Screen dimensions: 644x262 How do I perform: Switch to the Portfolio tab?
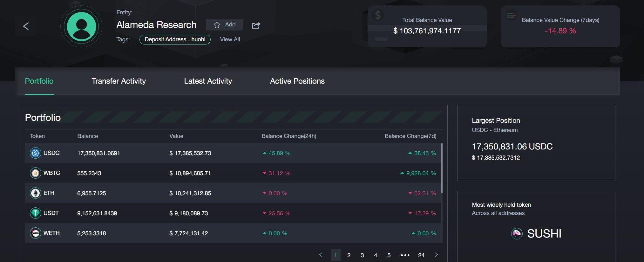click(39, 81)
